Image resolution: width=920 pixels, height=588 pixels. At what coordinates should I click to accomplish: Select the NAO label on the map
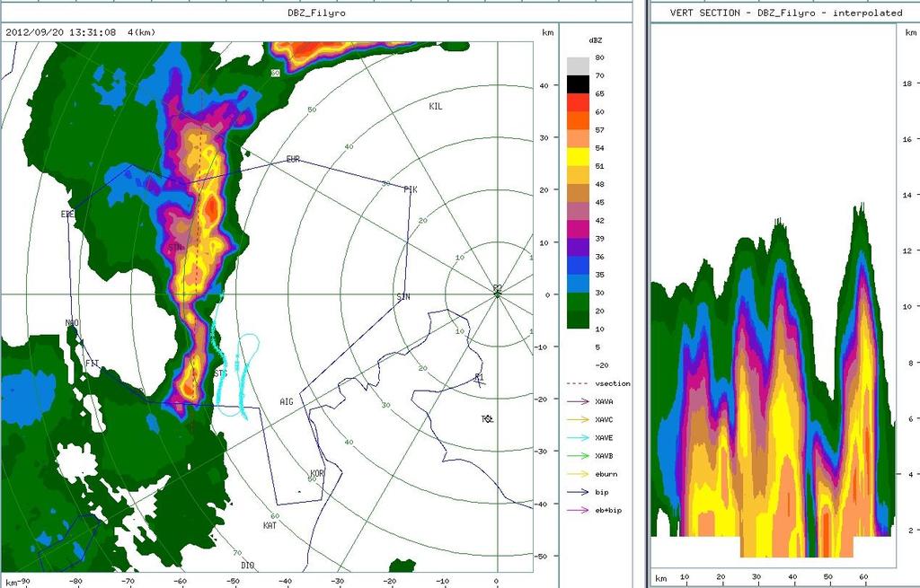(72, 323)
